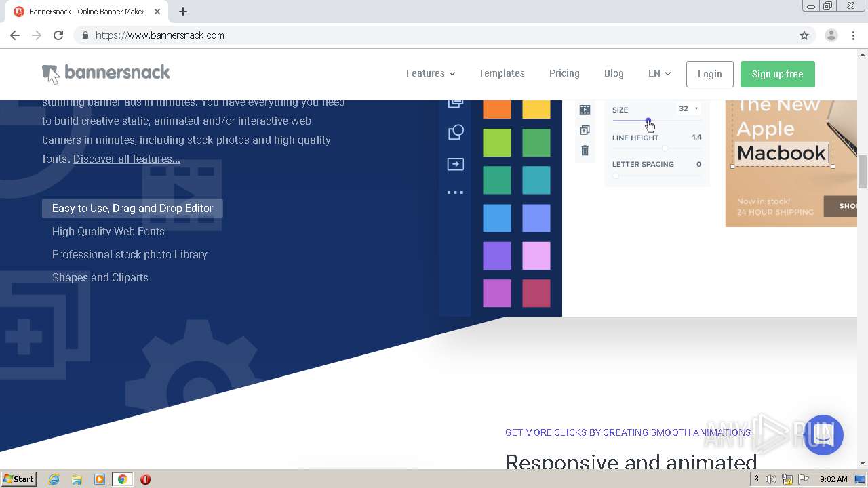Click the Bannersnack logo
868x488 pixels.
pos(106,73)
